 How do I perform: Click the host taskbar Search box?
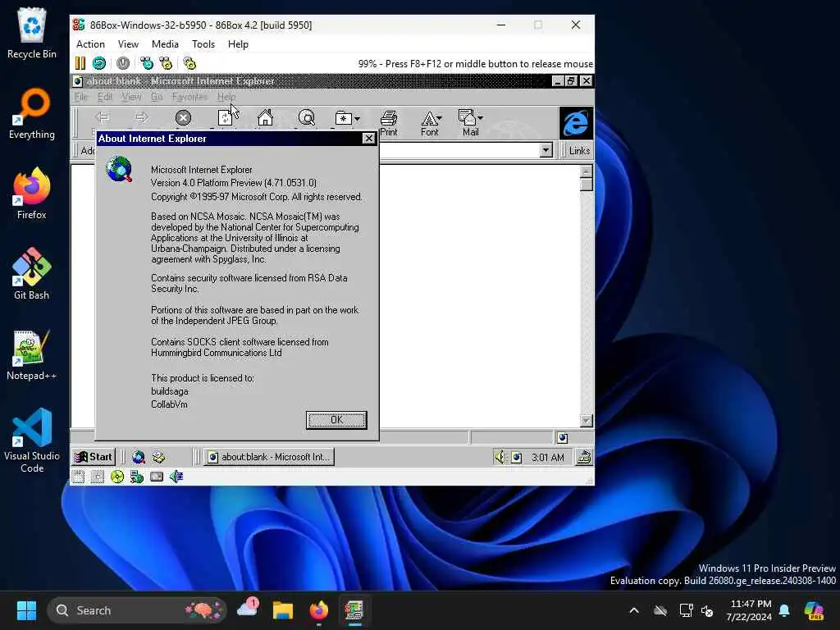click(x=137, y=610)
